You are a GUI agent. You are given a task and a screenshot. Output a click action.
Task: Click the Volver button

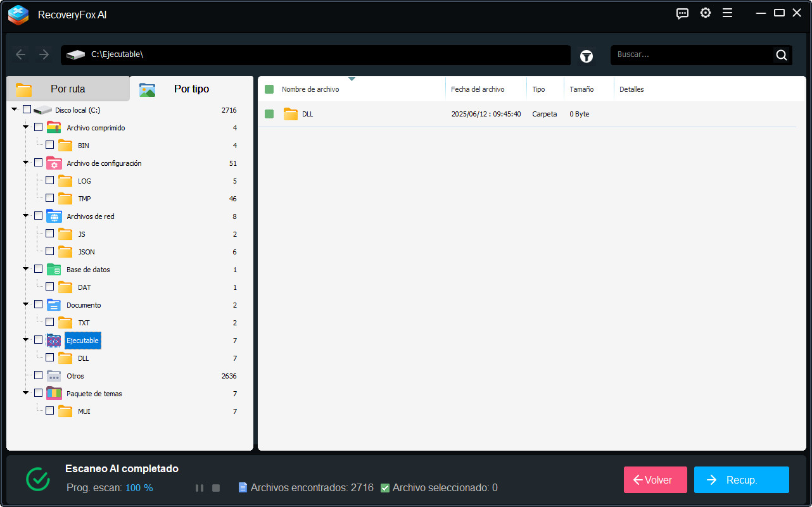(x=655, y=480)
